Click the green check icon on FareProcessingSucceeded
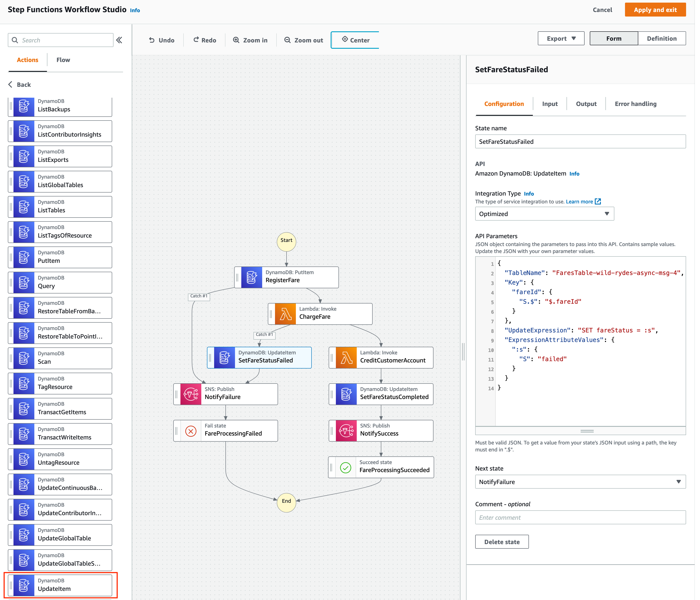 pyautogui.click(x=346, y=468)
